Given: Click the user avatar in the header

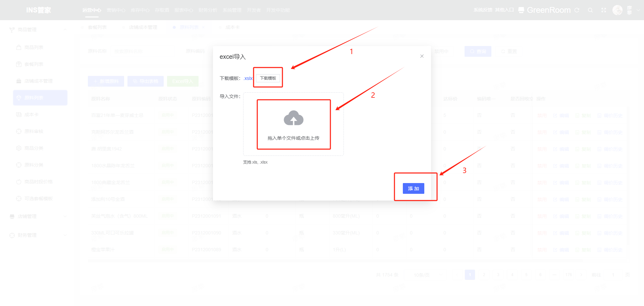Looking at the screenshot, I should (x=618, y=10).
